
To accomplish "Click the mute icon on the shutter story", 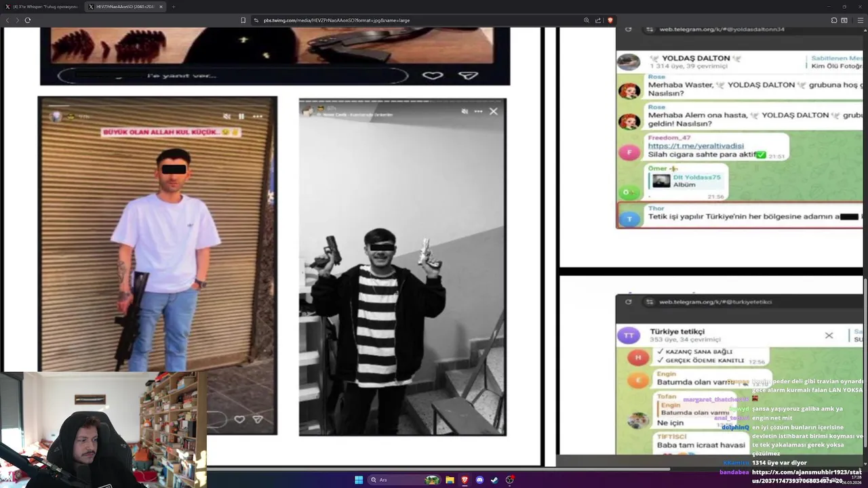I will (226, 117).
